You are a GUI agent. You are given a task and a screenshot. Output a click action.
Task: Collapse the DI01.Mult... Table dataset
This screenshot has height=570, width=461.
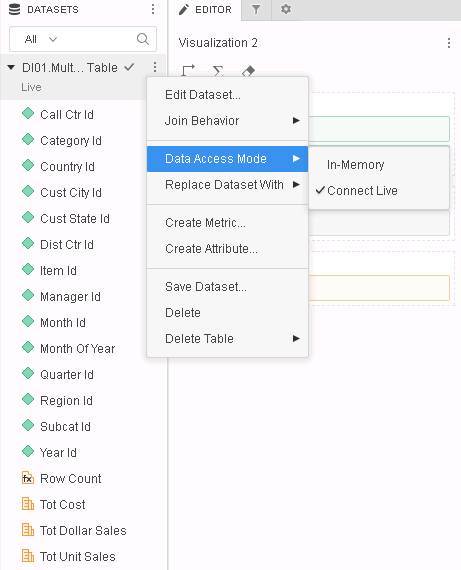point(11,67)
